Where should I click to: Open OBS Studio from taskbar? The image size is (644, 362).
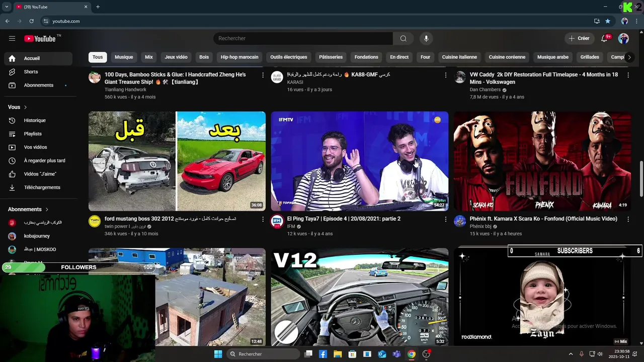pos(426,354)
